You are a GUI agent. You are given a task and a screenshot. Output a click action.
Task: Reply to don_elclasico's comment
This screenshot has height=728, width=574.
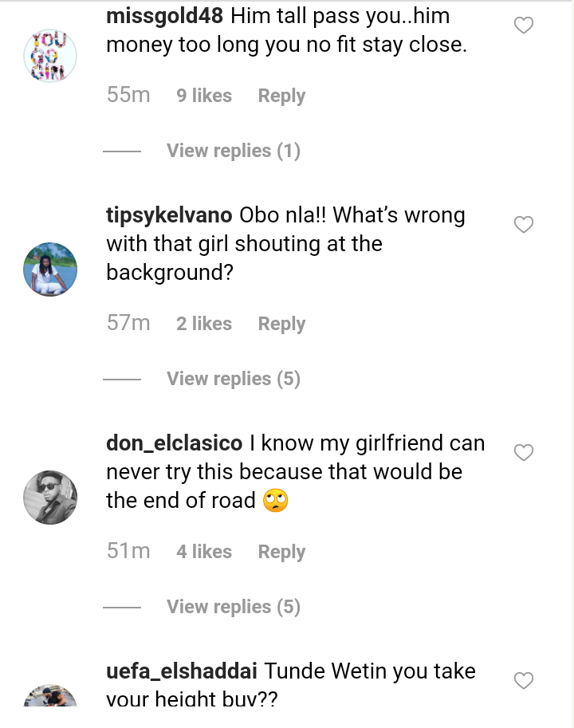[x=281, y=552]
